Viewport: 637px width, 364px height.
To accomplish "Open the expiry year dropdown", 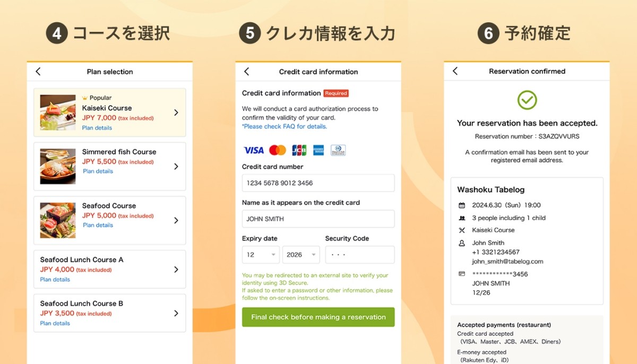I will pos(301,255).
